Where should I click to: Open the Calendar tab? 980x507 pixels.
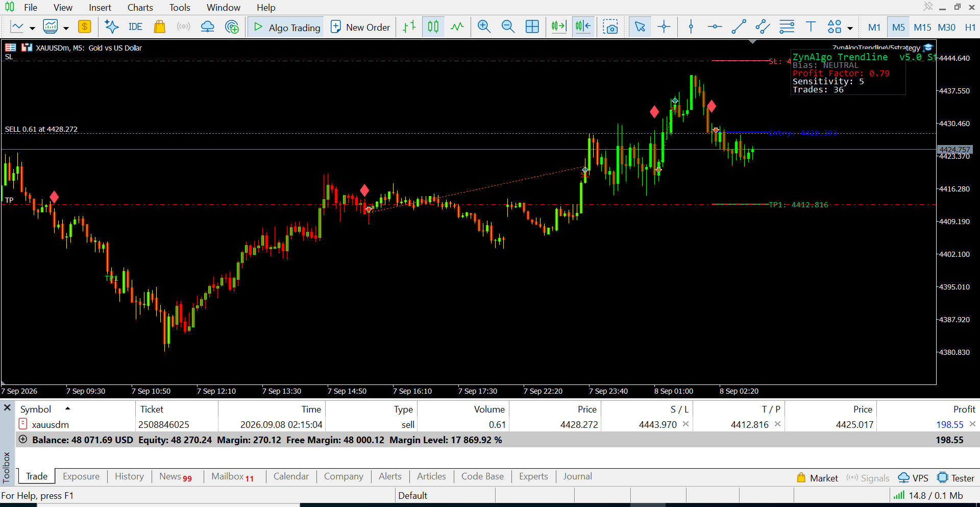[x=291, y=476]
